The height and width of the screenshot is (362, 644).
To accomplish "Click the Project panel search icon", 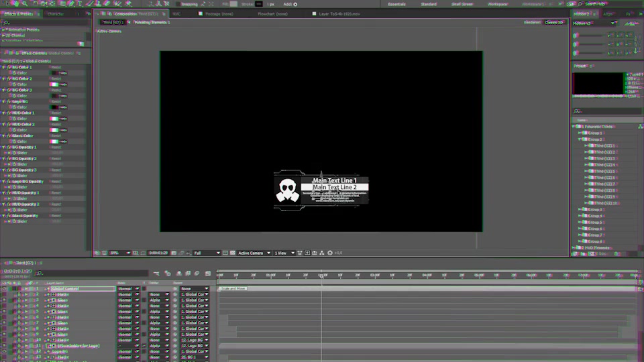I will pyautogui.click(x=577, y=111).
